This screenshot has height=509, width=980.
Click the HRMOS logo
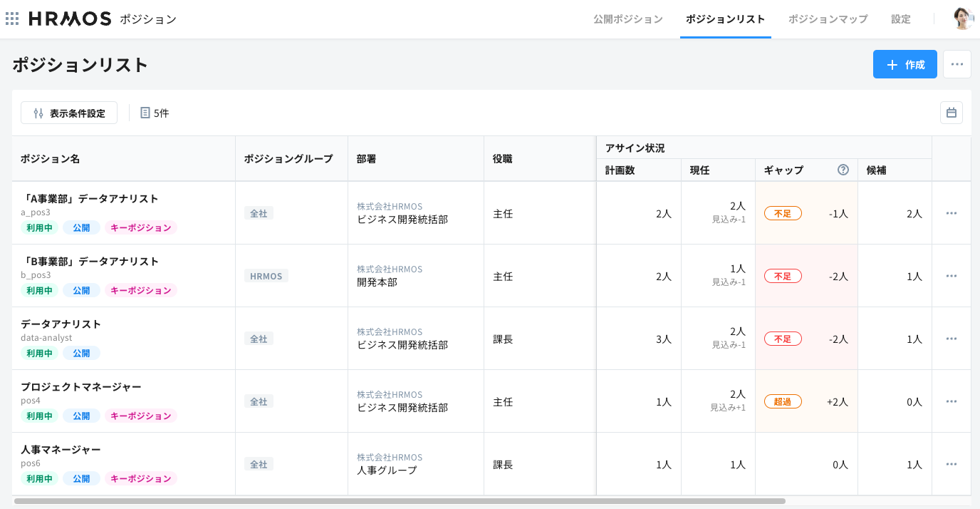[x=69, y=19]
